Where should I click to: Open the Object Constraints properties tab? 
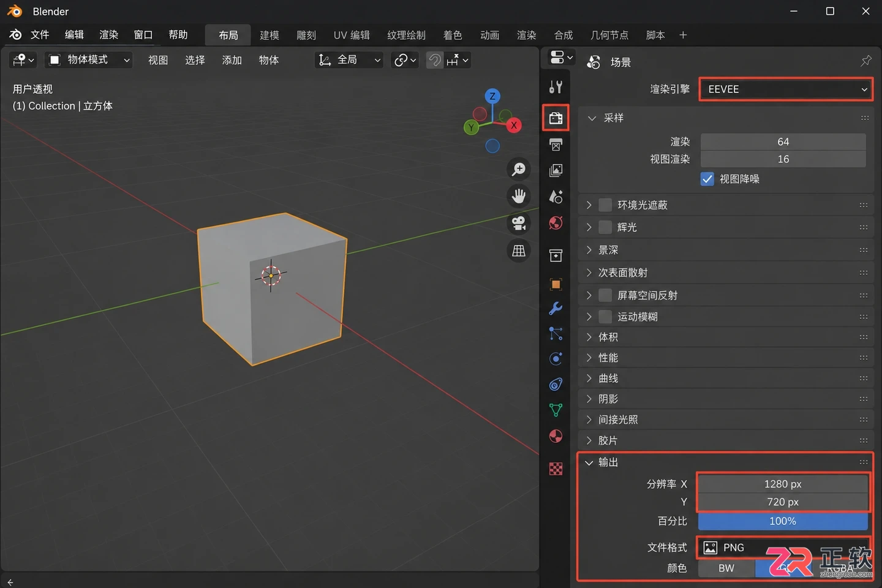click(x=556, y=384)
